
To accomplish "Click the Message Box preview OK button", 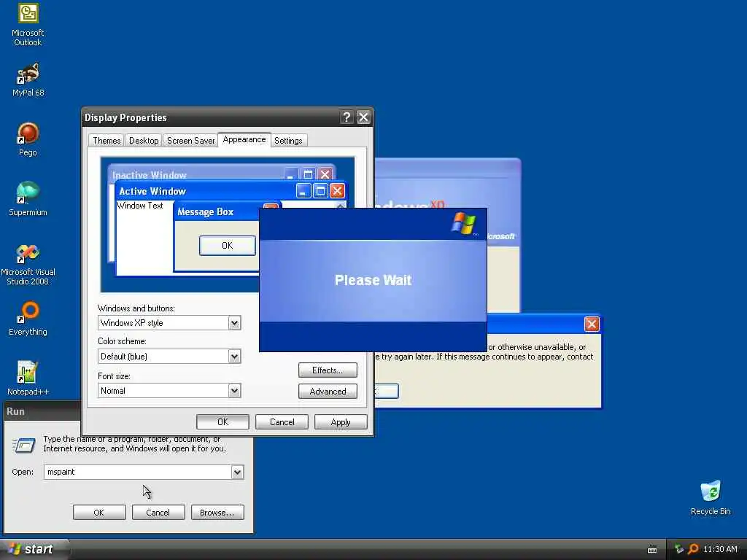I will coord(228,245).
